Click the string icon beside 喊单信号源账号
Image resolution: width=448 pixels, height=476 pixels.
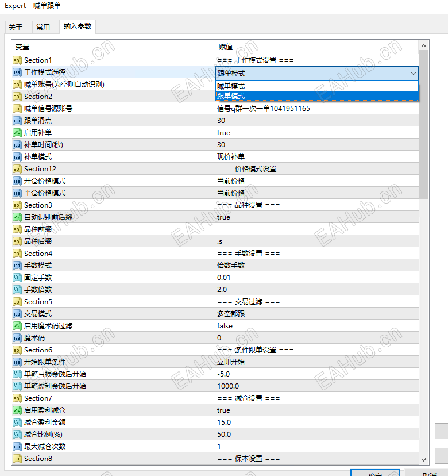pos(17,109)
